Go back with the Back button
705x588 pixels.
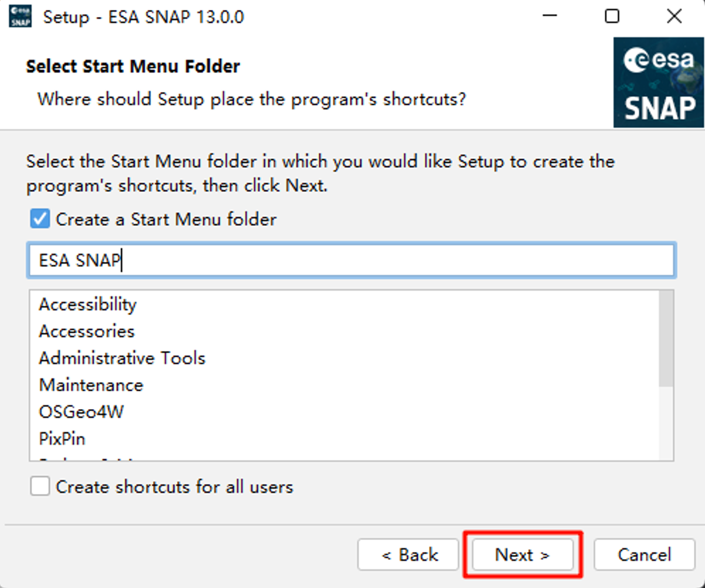coord(409,555)
